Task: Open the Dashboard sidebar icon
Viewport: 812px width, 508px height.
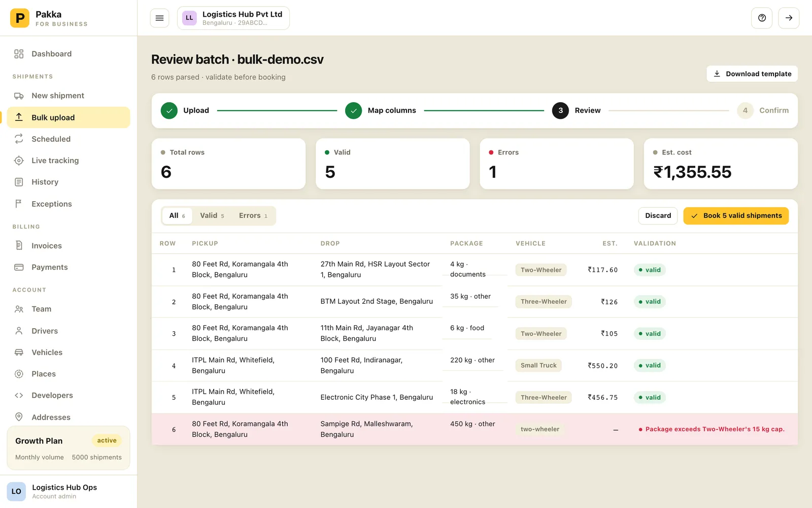Action: [19, 54]
